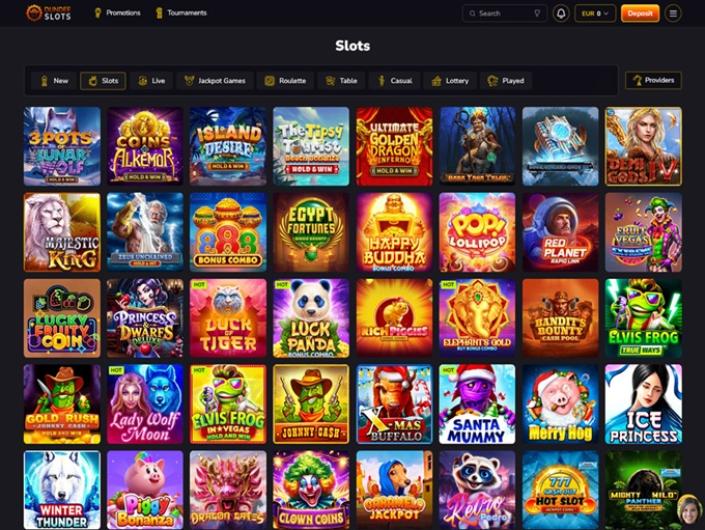Viewport: 705px width, 530px height.
Task: Launch the Pop Lollipop slot game
Action: coord(477,232)
